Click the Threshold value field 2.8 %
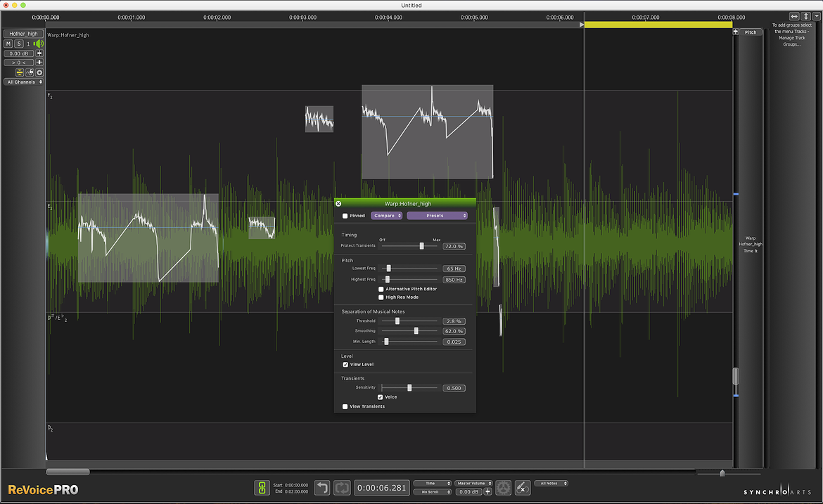 click(454, 321)
